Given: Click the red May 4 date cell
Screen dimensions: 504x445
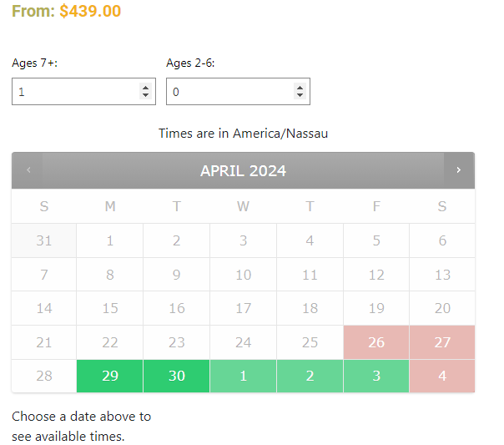Looking at the screenshot, I should [x=442, y=376].
